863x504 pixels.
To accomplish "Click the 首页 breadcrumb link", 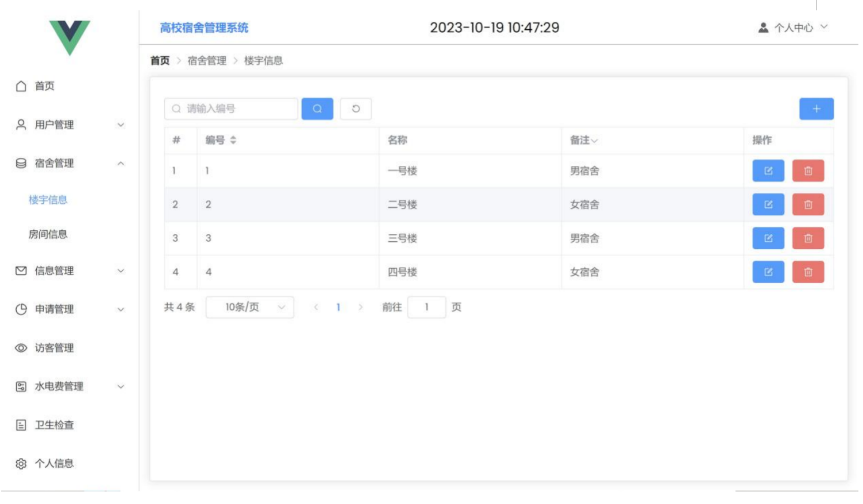I will pos(160,60).
